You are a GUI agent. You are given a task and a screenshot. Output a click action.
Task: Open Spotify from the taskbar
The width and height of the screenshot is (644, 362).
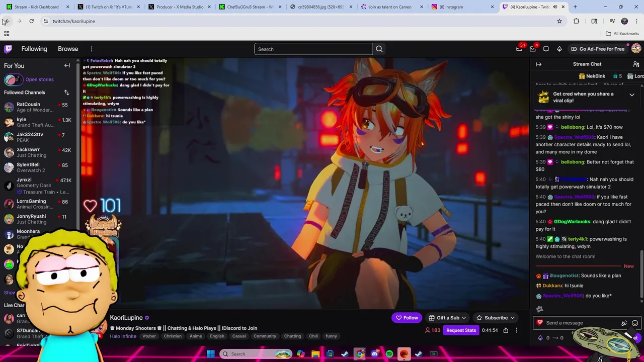(389, 354)
